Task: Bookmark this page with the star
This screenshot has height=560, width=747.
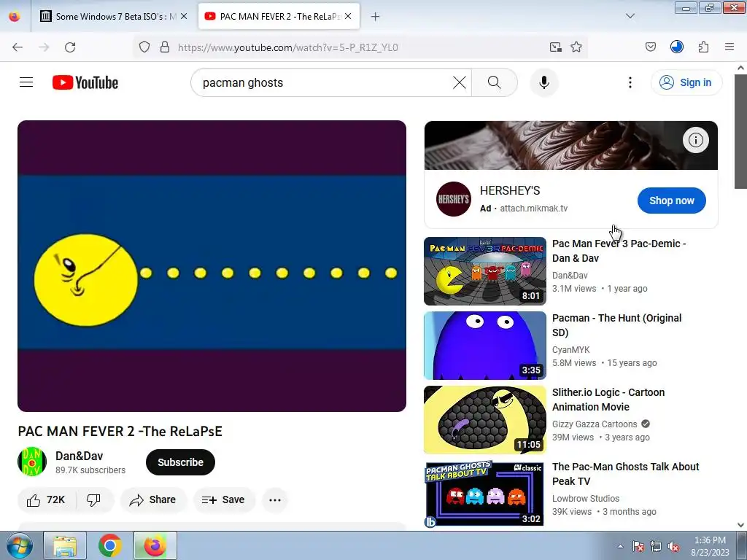Action: pyautogui.click(x=576, y=47)
